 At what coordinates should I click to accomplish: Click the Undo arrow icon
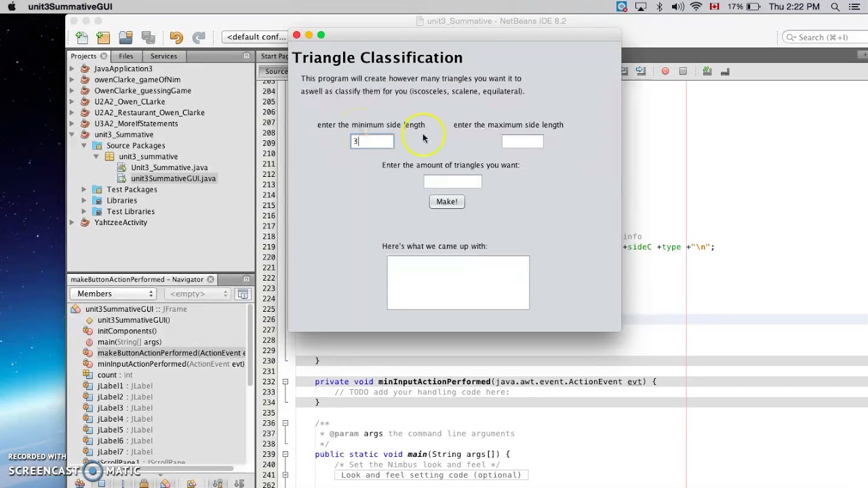pyautogui.click(x=176, y=37)
